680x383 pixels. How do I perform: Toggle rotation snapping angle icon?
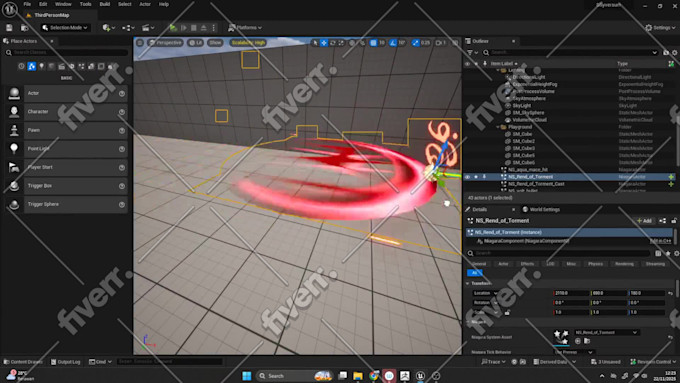pos(393,43)
